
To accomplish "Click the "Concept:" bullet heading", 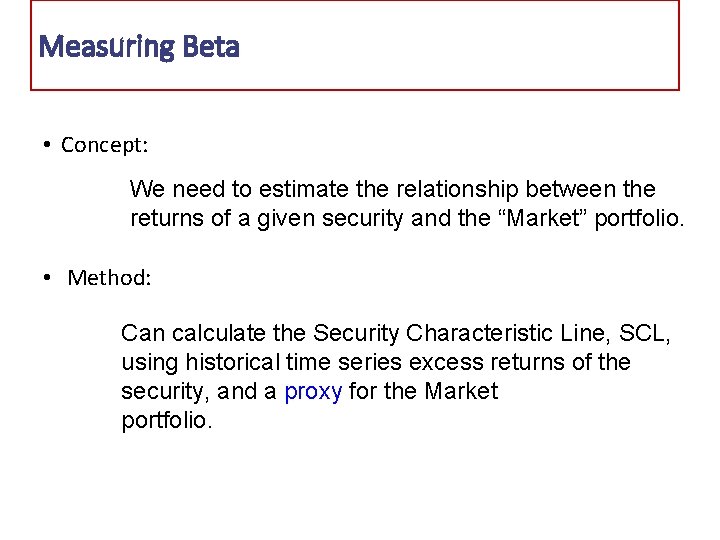I will [105, 145].
